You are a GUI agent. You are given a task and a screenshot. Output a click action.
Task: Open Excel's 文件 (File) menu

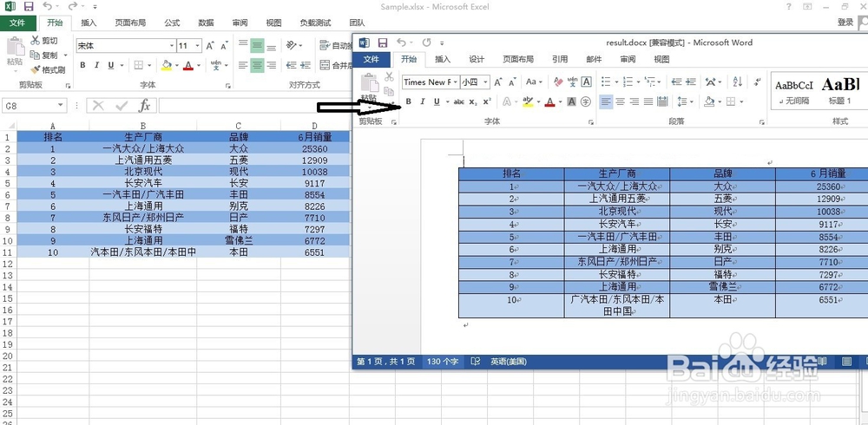click(x=17, y=23)
